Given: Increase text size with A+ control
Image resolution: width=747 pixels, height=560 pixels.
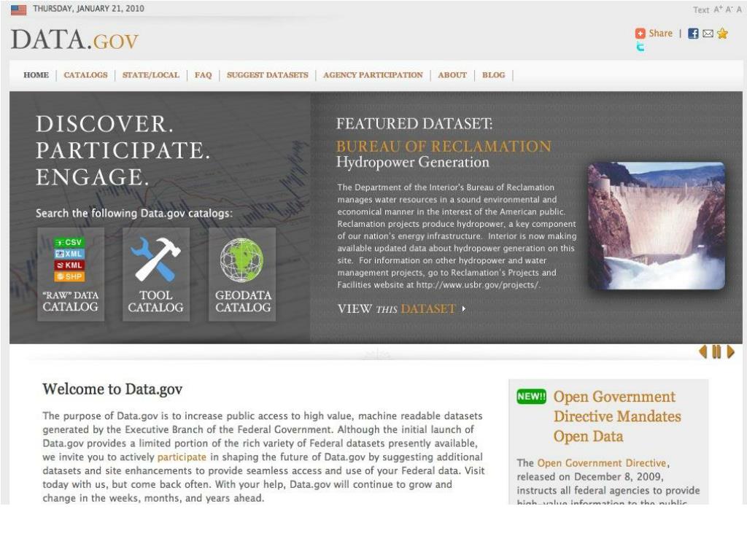Looking at the screenshot, I should pyautogui.click(x=718, y=9).
